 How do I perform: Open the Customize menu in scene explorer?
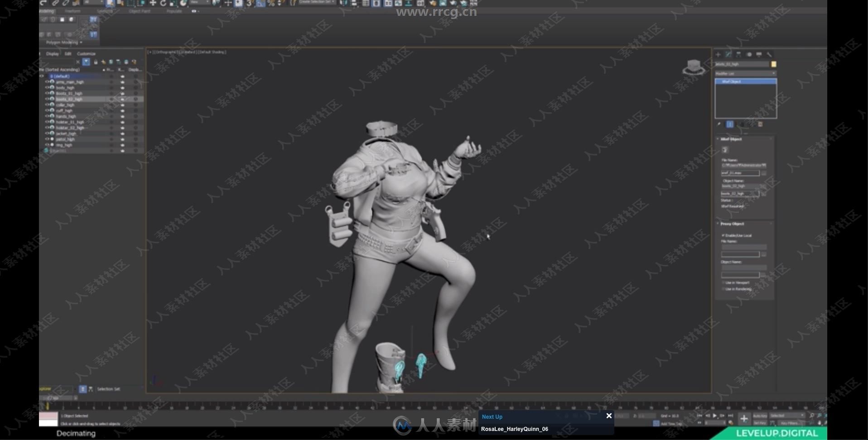[86, 53]
